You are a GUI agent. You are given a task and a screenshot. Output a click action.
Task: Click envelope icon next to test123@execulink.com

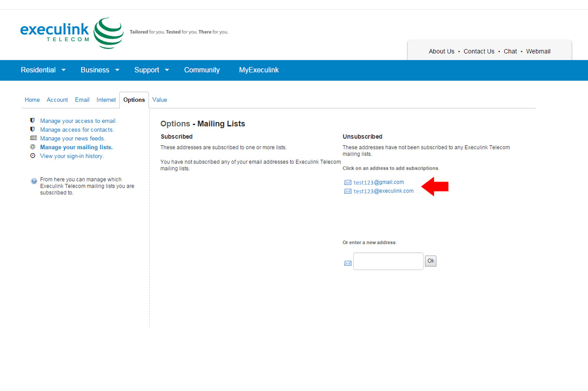tap(348, 191)
